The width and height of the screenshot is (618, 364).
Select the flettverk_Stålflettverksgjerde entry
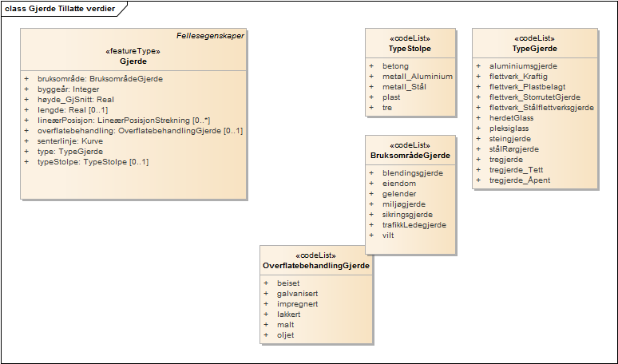541,108
